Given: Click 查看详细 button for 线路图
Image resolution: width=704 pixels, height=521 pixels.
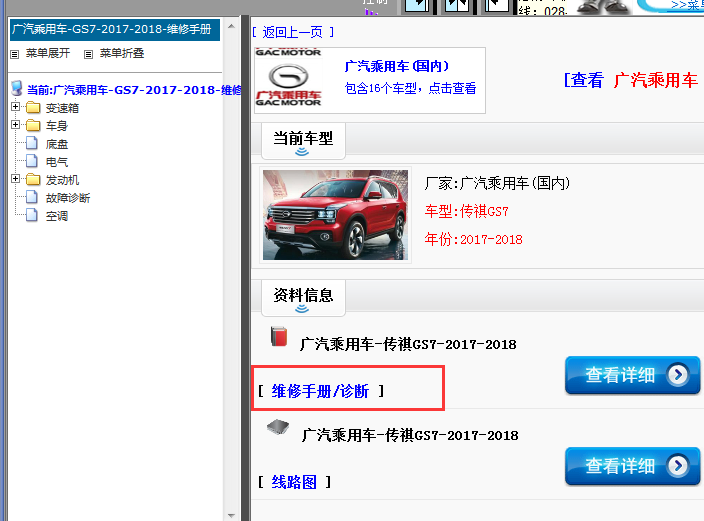Looking at the screenshot, I should point(633,466).
